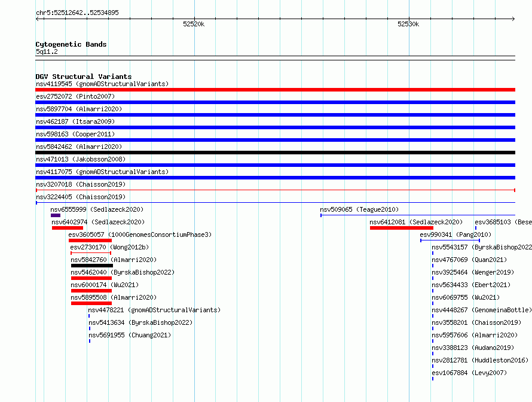The height and width of the screenshot is (402, 532).
Task: Open nsv4767069 (Quan2021) label
Action: coord(469,260)
